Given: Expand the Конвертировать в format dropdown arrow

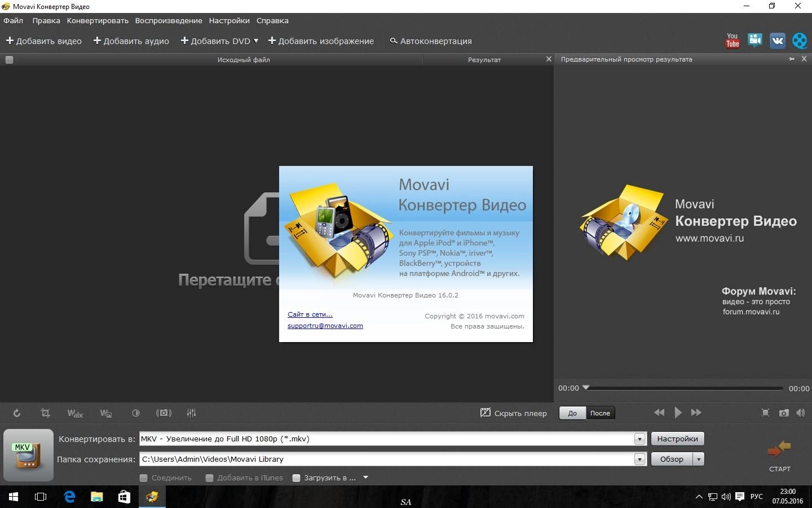Looking at the screenshot, I should click(x=639, y=439).
